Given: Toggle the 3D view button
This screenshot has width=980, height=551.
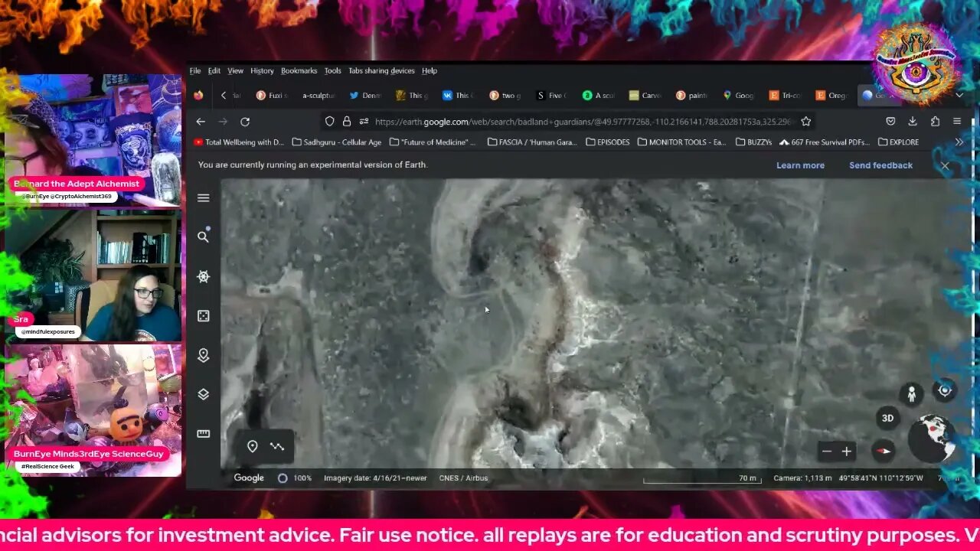Looking at the screenshot, I should coord(887,418).
